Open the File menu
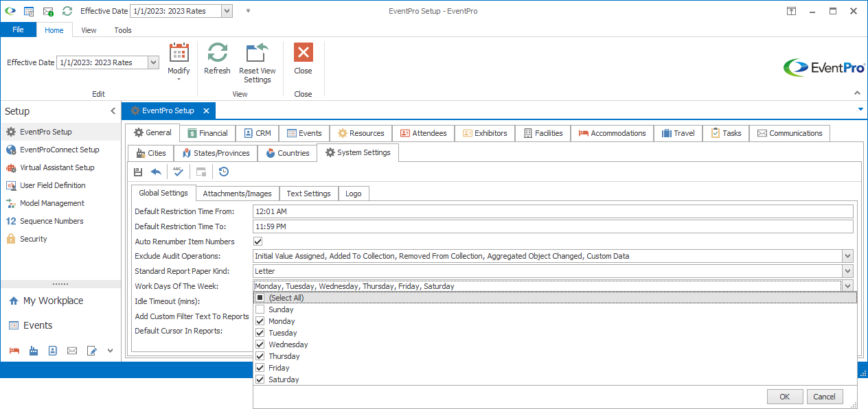 [x=19, y=30]
